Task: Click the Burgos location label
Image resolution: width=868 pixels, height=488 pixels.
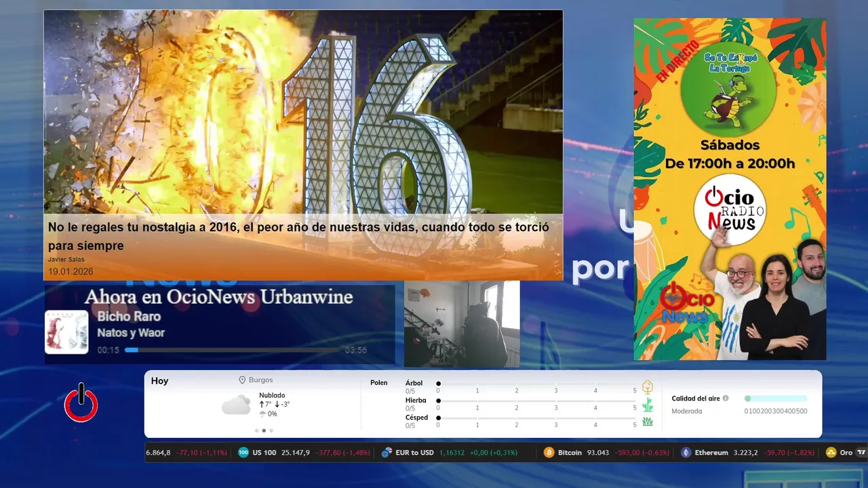Action: [x=261, y=380]
